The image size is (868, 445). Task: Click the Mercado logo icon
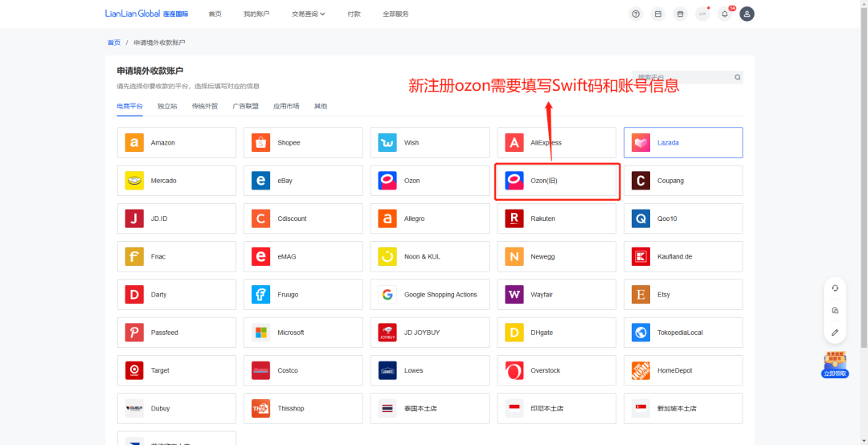[134, 181]
